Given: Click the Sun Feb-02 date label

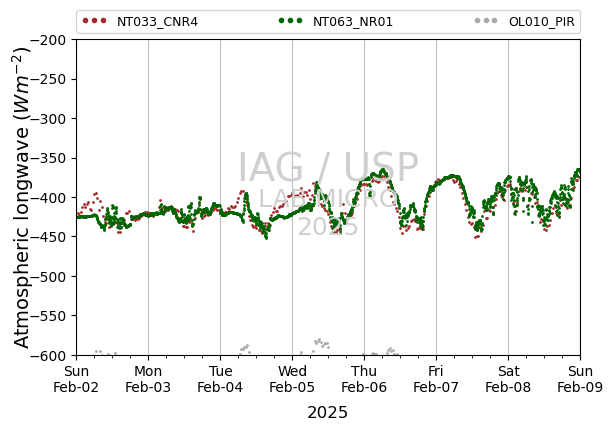Looking at the screenshot, I should (76, 379).
